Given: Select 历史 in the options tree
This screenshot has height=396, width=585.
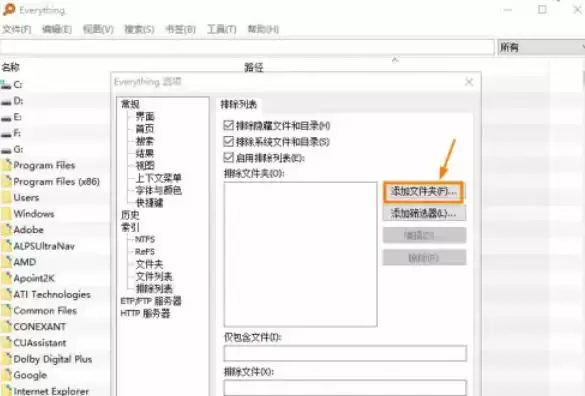Looking at the screenshot, I should (130, 215).
